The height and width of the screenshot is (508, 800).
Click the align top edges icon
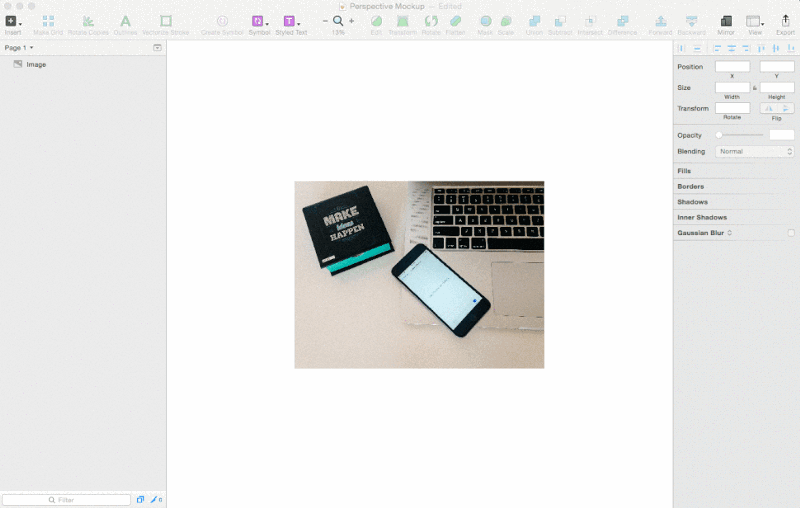(761, 48)
